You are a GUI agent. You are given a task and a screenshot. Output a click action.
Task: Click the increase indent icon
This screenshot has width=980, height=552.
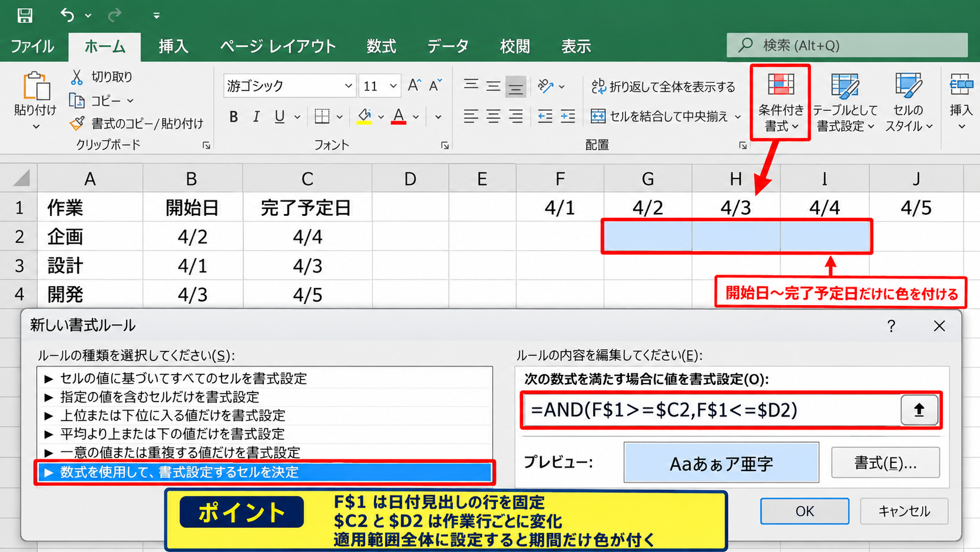(x=567, y=116)
